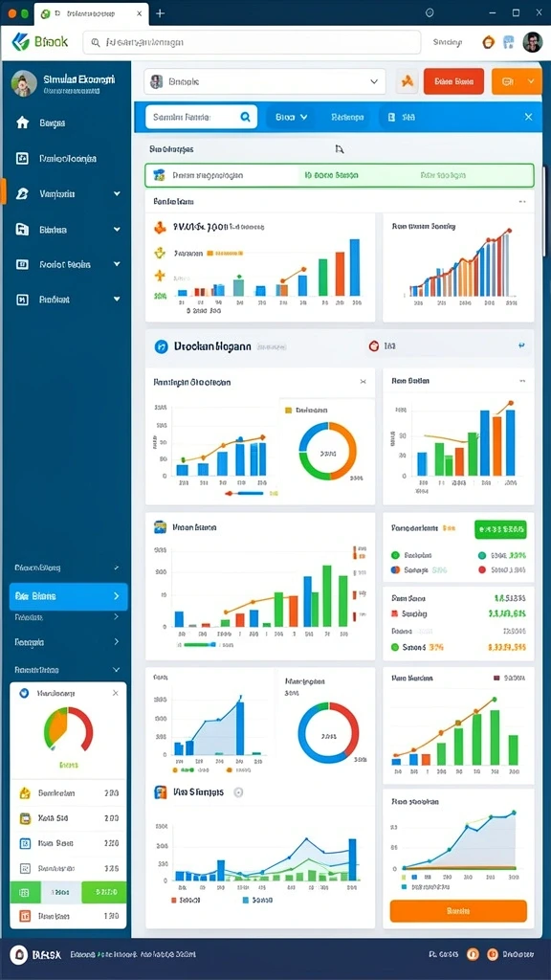Collapse the down-chevron row above gauge widget
The height and width of the screenshot is (980, 551).
tap(117, 669)
